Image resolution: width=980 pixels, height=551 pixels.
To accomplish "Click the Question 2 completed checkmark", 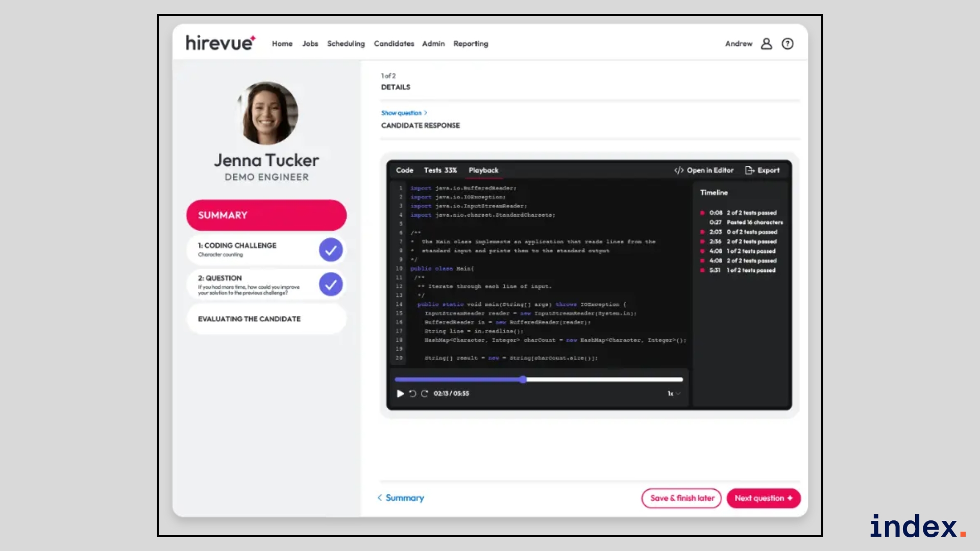I will point(331,284).
